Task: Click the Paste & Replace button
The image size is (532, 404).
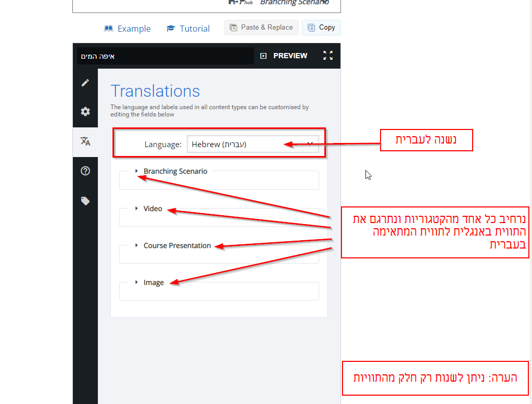Action: click(x=262, y=28)
